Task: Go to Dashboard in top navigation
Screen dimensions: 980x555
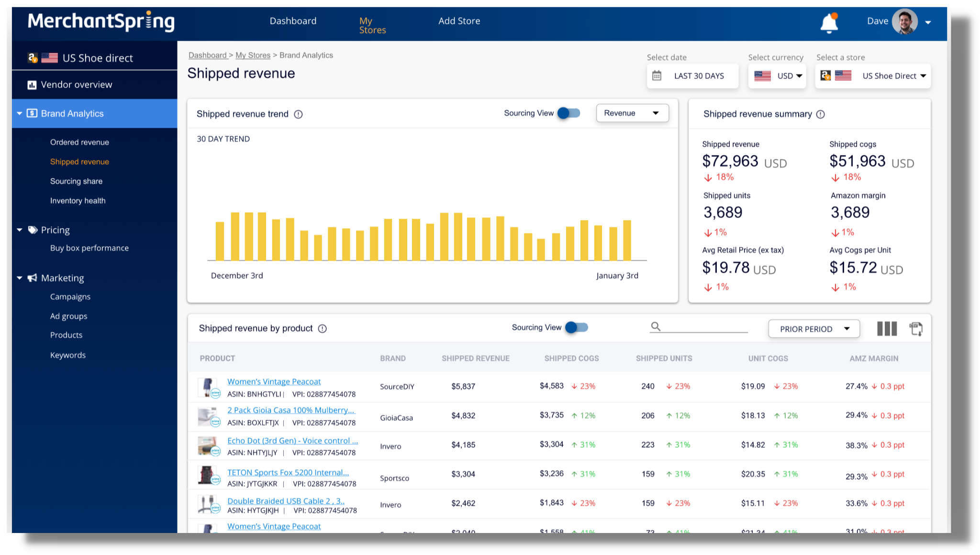Action: click(293, 21)
